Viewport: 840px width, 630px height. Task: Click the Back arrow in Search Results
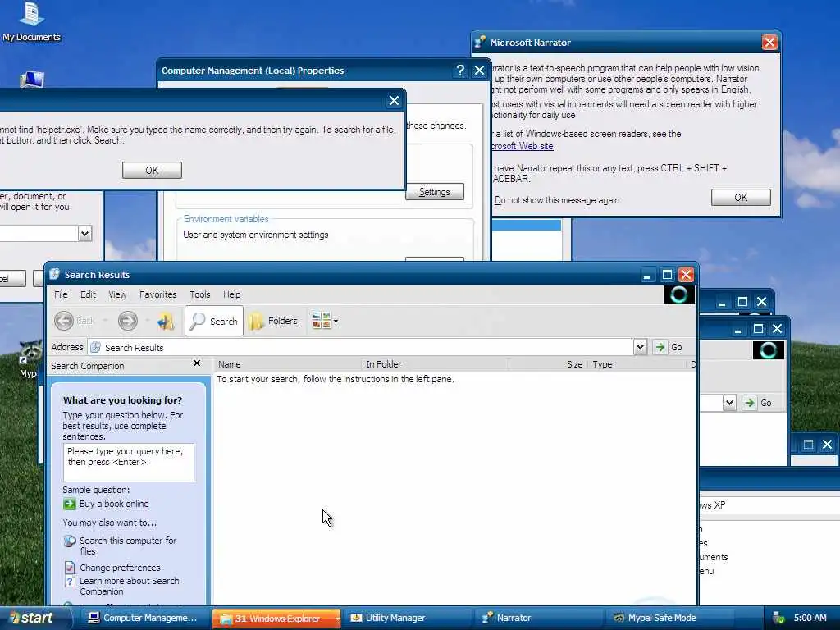coord(64,321)
